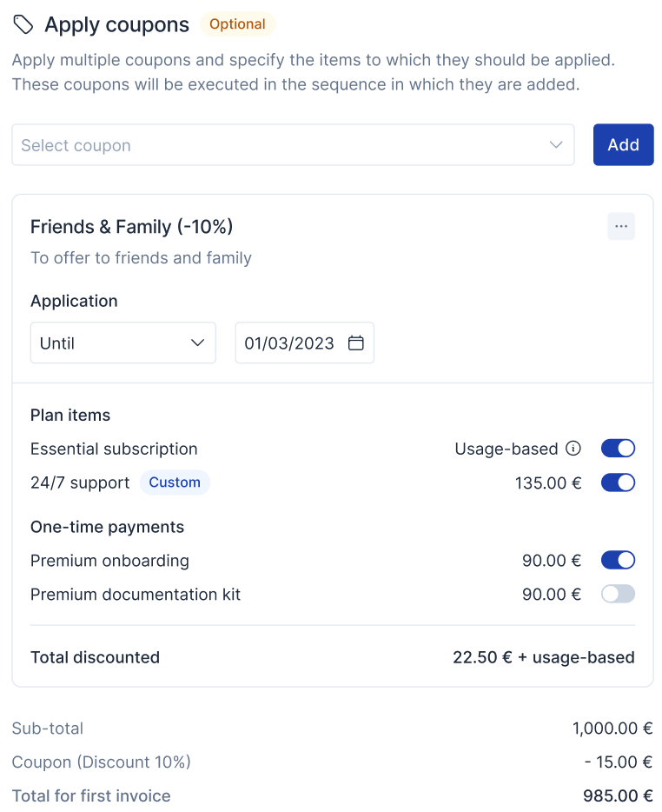The width and height of the screenshot is (662, 812).
Task: Click the Friends & Family (-10%) coupon title
Action: click(131, 227)
